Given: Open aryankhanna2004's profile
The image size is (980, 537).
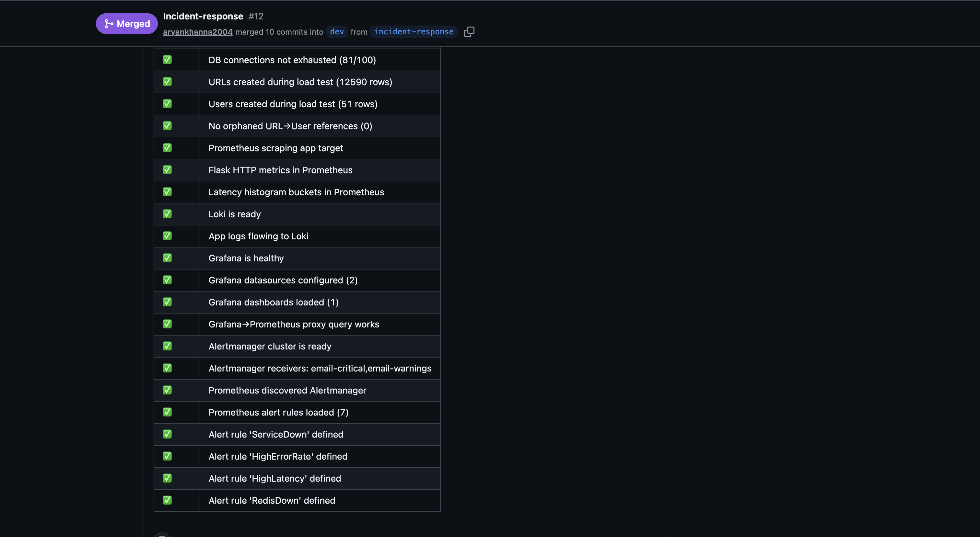Looking at the screenshot, I should (x=197, y=32).
